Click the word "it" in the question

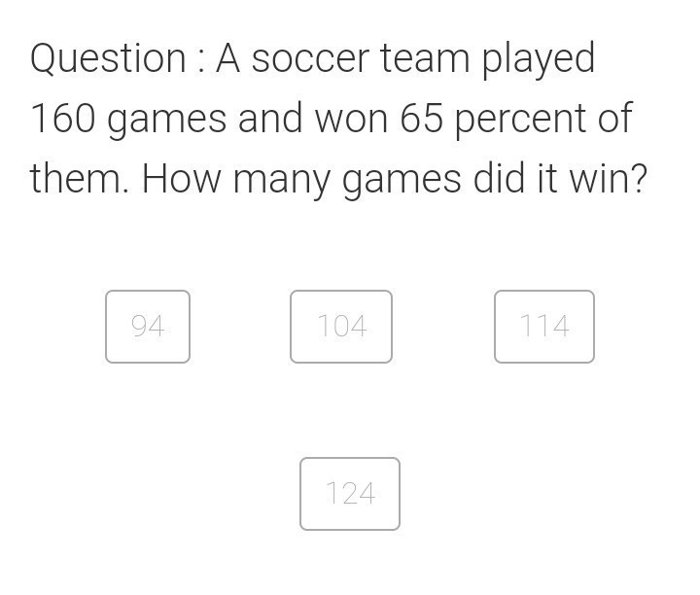(x=544, y=180)
